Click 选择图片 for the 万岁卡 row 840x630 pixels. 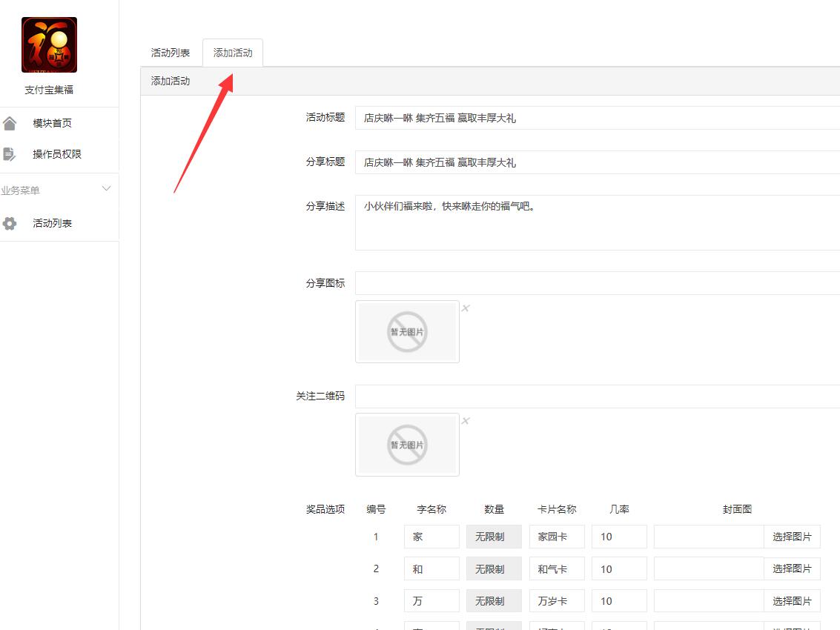792,601
